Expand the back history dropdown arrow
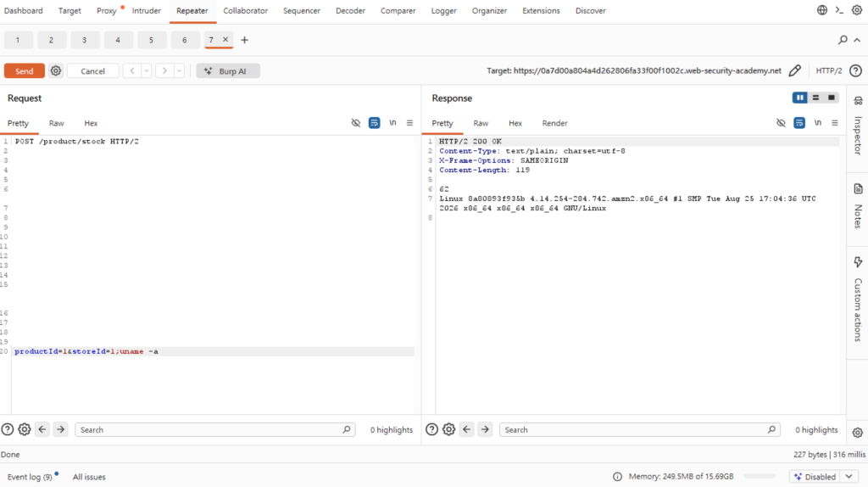Image resolution: width=868 pixels, height=487 pixels. [x=146, y=71]
